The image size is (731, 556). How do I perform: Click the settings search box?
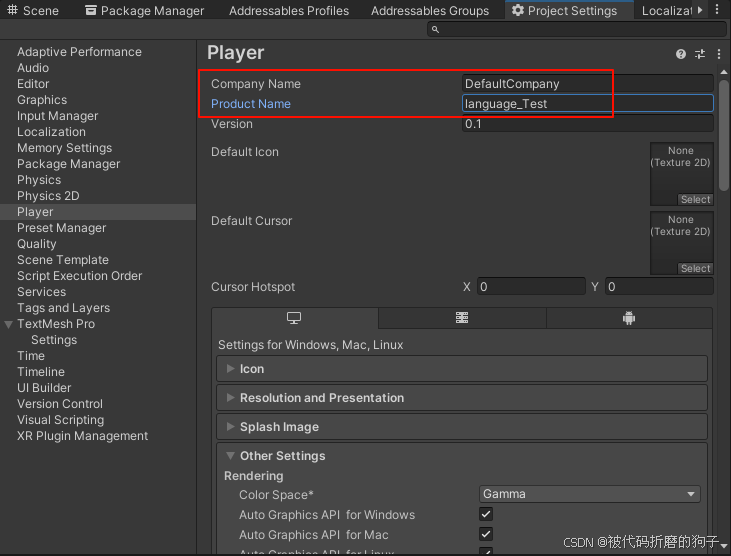(x=577, y=29)
